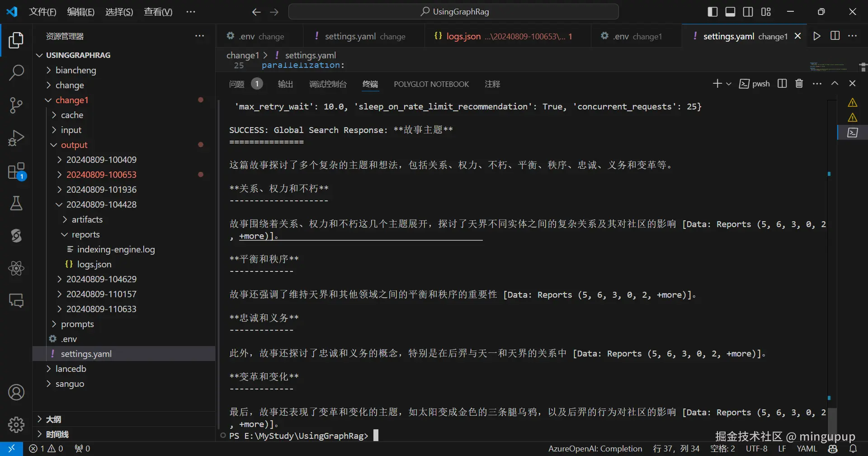868x456 pixels.
Task: Open the Testing flask view
Action: point(16,204)
